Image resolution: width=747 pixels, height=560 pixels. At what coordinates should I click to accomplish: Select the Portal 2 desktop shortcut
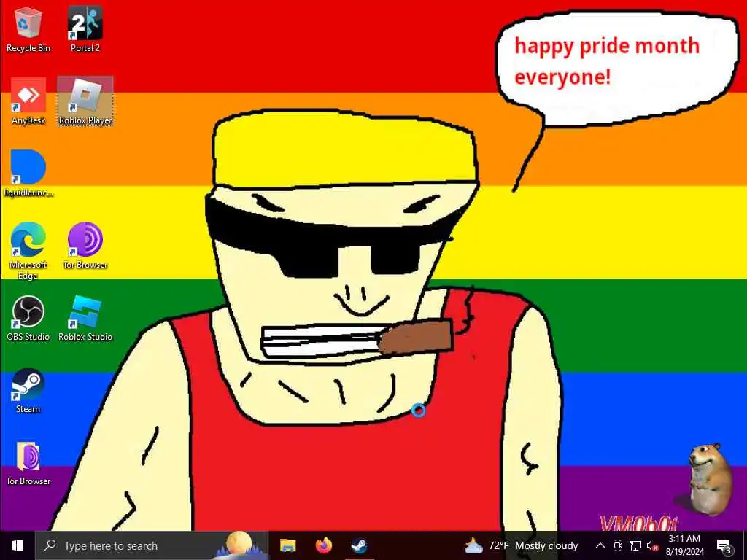(85, 29)
